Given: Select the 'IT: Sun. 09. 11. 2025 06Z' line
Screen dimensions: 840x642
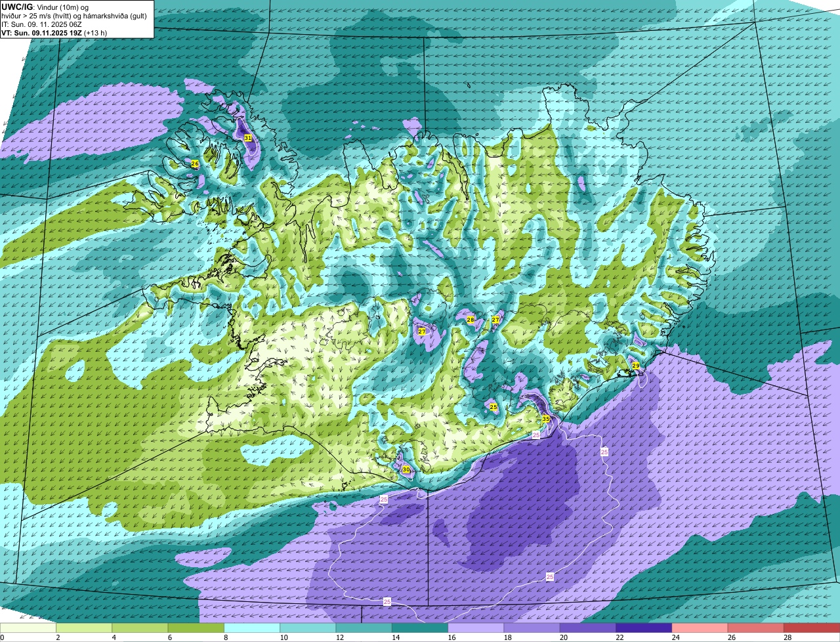Looking at the screenshot, I should pyautogui.click(x=41, y=24).
